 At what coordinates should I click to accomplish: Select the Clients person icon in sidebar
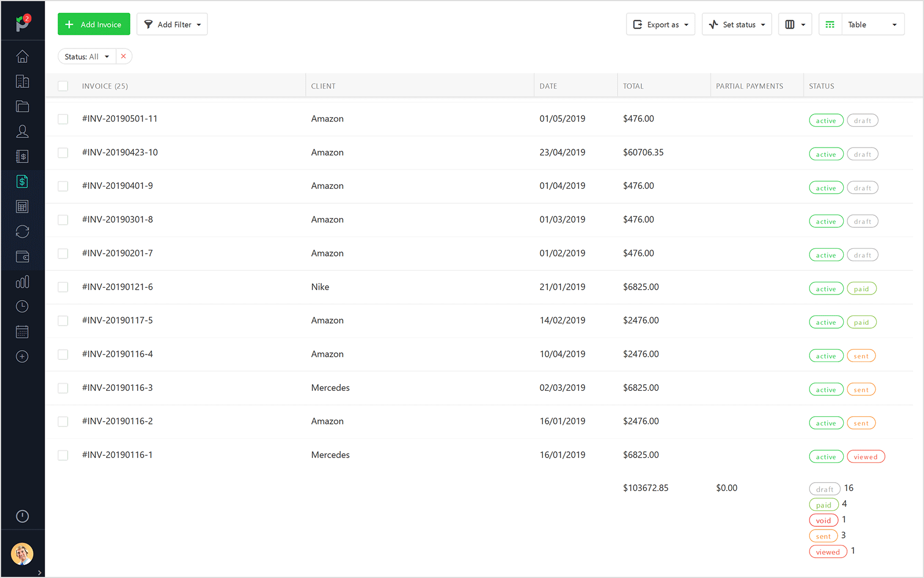pyautogui.click(x=22, y=131)
